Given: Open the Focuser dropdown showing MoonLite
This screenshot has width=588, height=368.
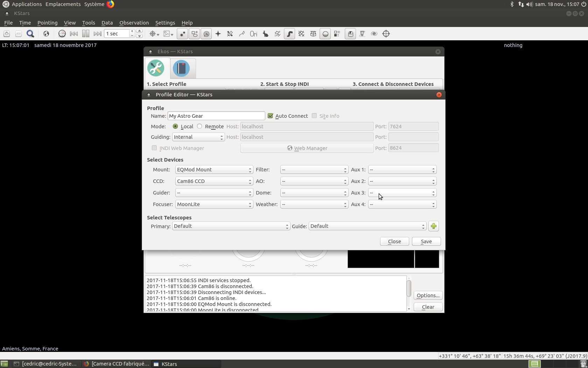Looking at the screenshot, I should 214,204.
